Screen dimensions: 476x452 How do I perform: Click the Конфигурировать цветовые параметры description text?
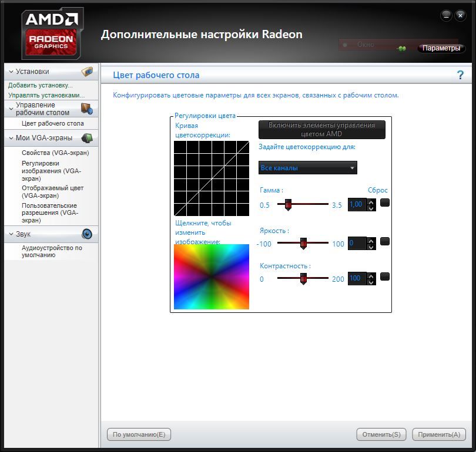256,95
